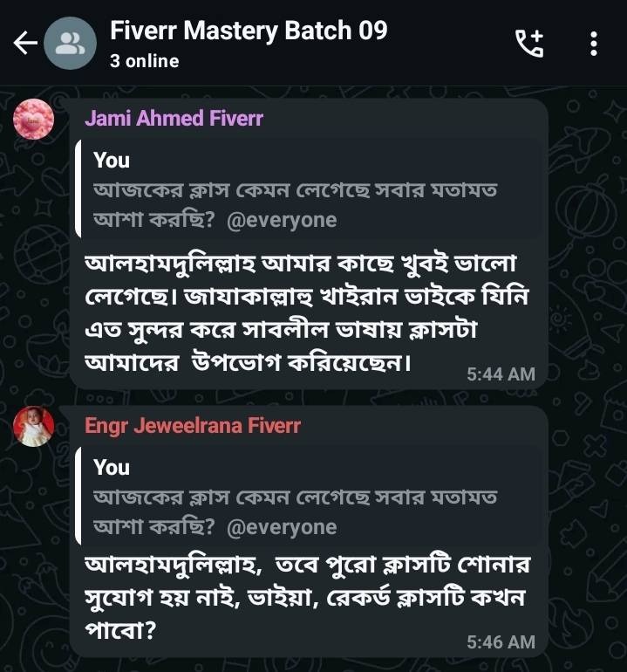Tap sender name Jami Ahmed Fiverr
627x672 pixels.
coord(174,119)
